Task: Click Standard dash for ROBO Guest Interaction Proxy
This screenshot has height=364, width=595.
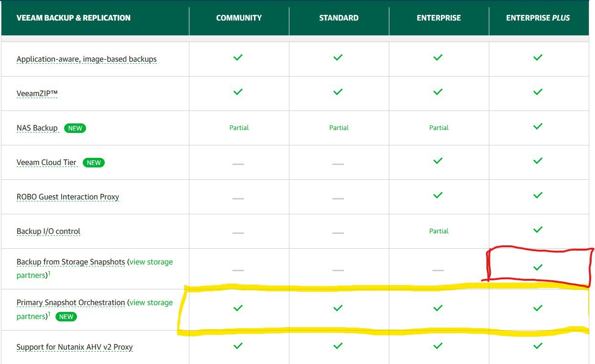Action: click(x=338, y=199)
